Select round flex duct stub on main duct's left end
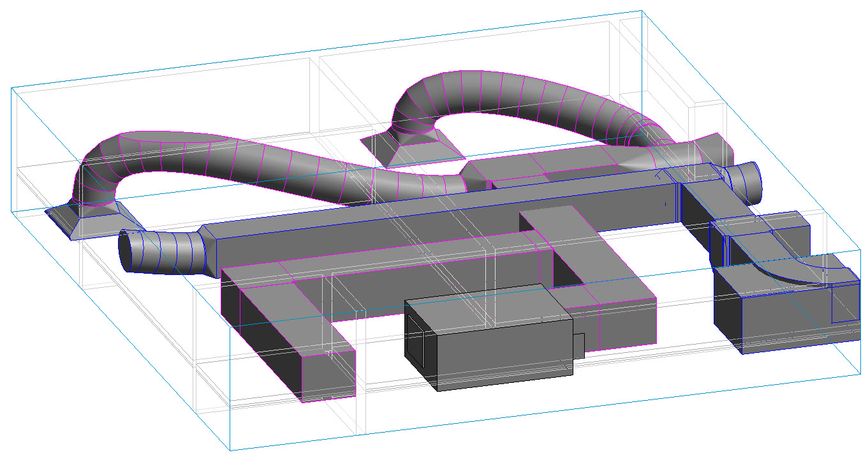 pyautogui.click(x=163, y=253)
